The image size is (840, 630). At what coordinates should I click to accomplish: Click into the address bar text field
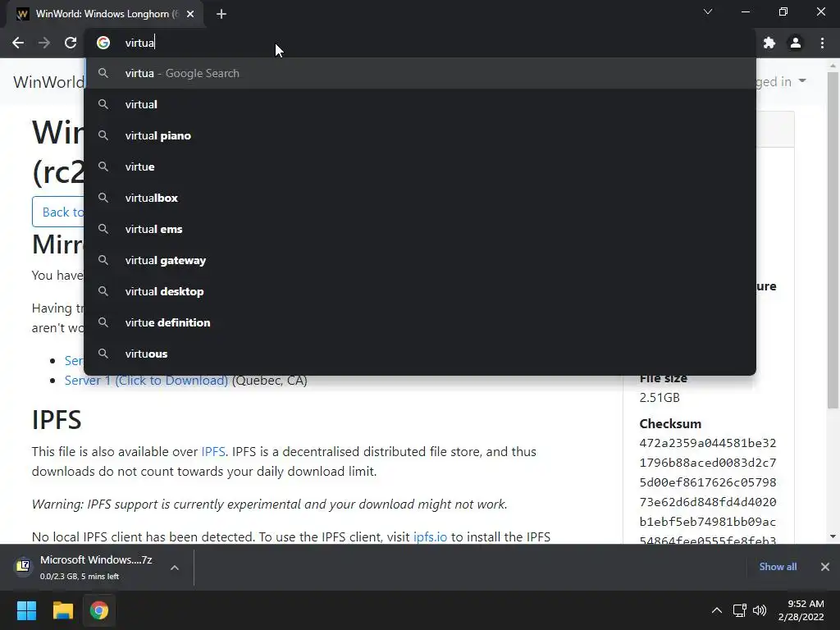pos(418,43)
